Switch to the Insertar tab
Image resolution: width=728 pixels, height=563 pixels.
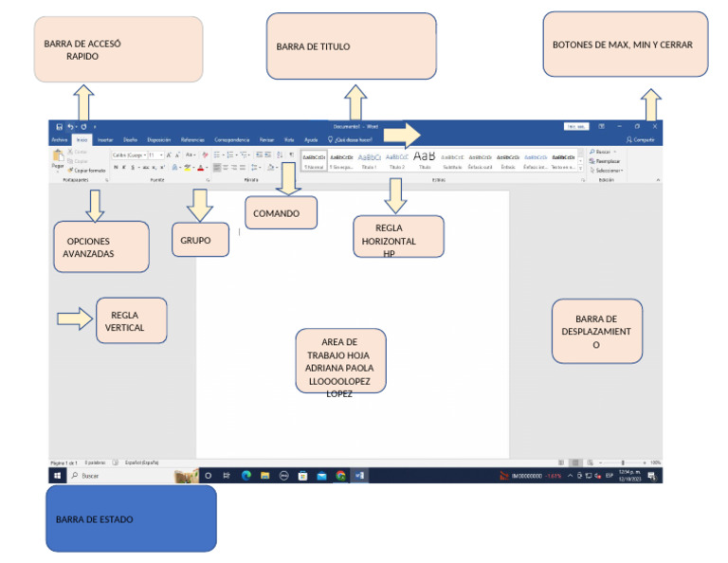click(105, 139)
